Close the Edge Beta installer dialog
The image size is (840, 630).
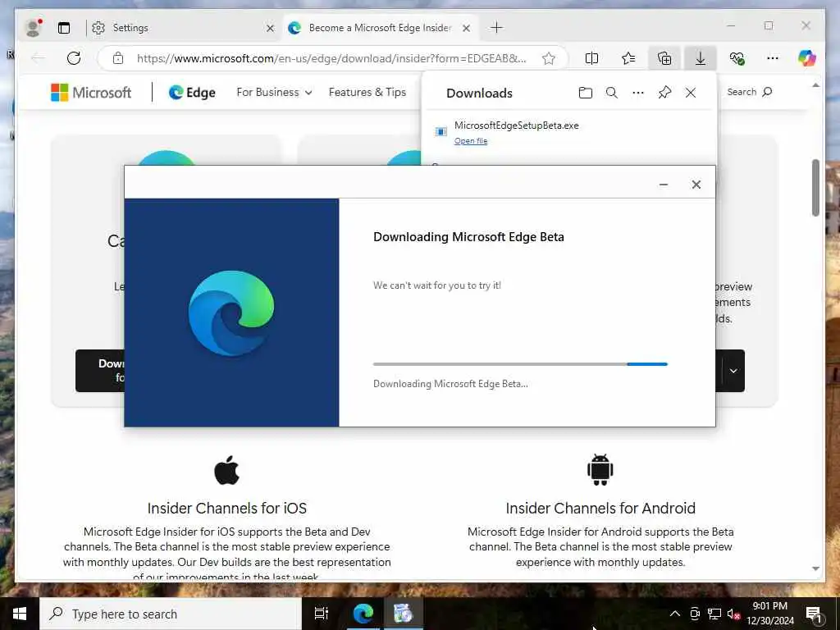tap(696, 185)
